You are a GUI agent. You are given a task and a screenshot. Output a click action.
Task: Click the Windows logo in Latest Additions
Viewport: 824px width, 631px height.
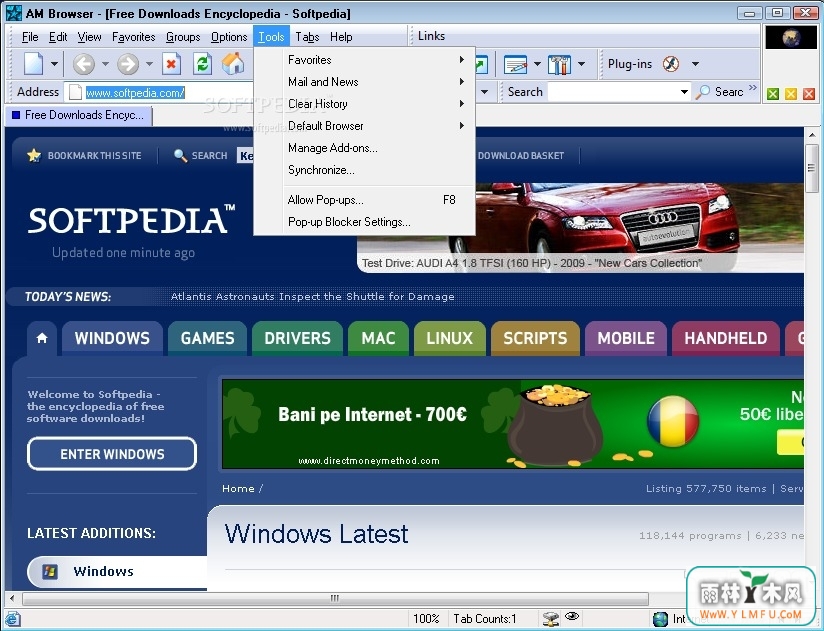(x=50, y=571)
